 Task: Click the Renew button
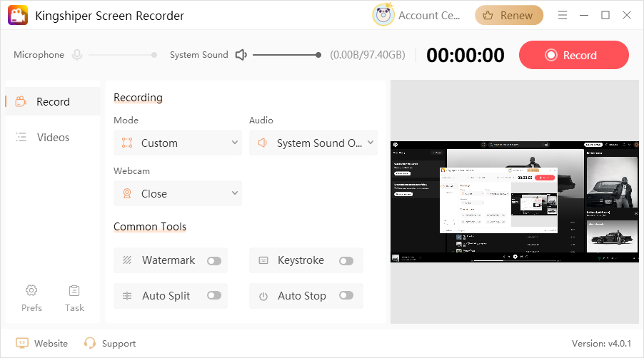(509, 15)
